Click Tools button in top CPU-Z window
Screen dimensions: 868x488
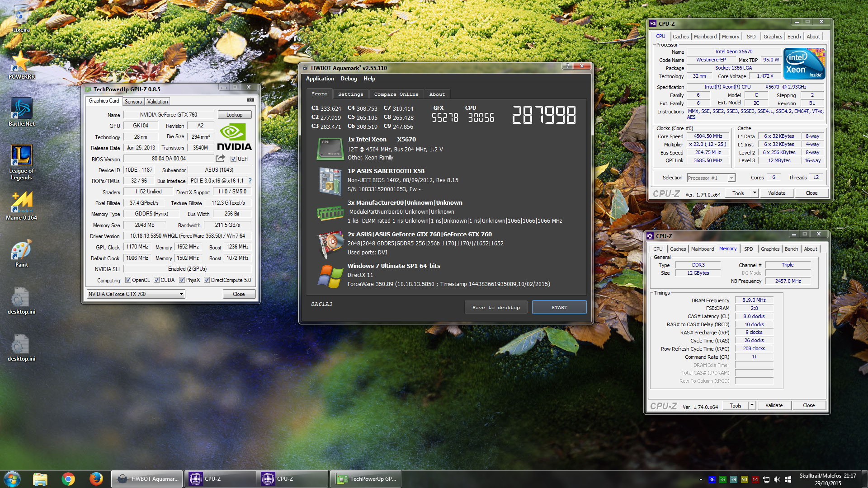click(738, 193)
